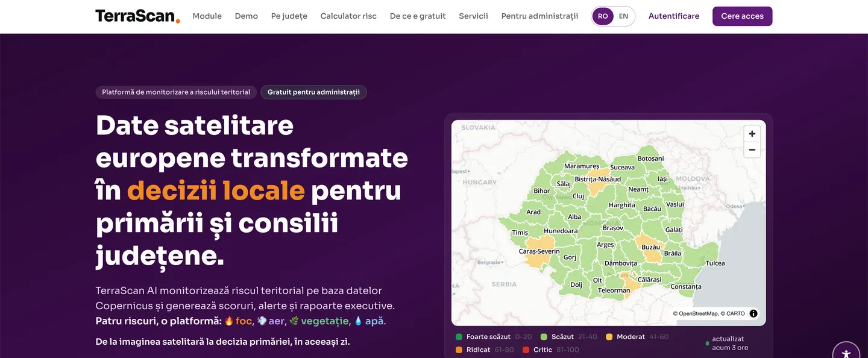Click the foc risk word

pyautogui.click(x=244, y=321)
